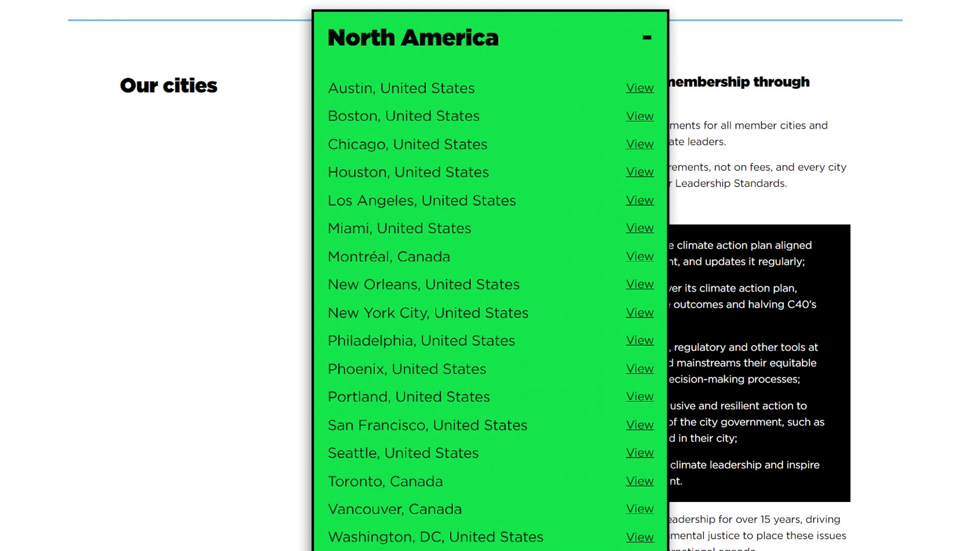980x551 pixels.
Task: Click View for New Orleans, United States
Action: pyautogui.click(x=640, y=284)
